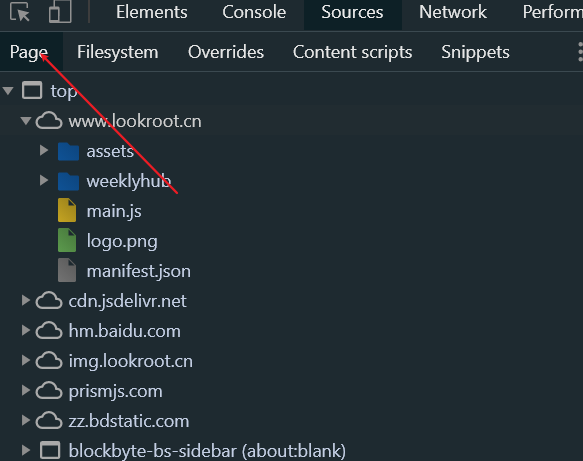This screenshot has width=583, height=461.
Task: Collapse the top frame tree node
Action: (x=8, y=91)
